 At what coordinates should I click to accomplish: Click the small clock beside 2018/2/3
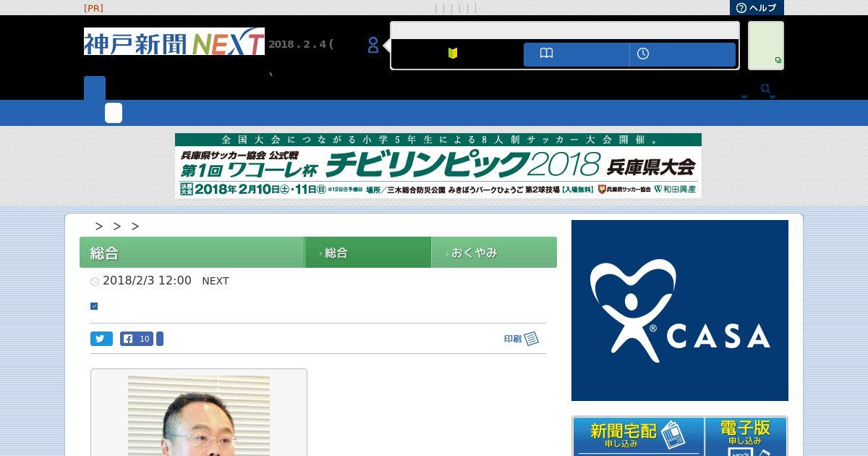coord(95,282)
